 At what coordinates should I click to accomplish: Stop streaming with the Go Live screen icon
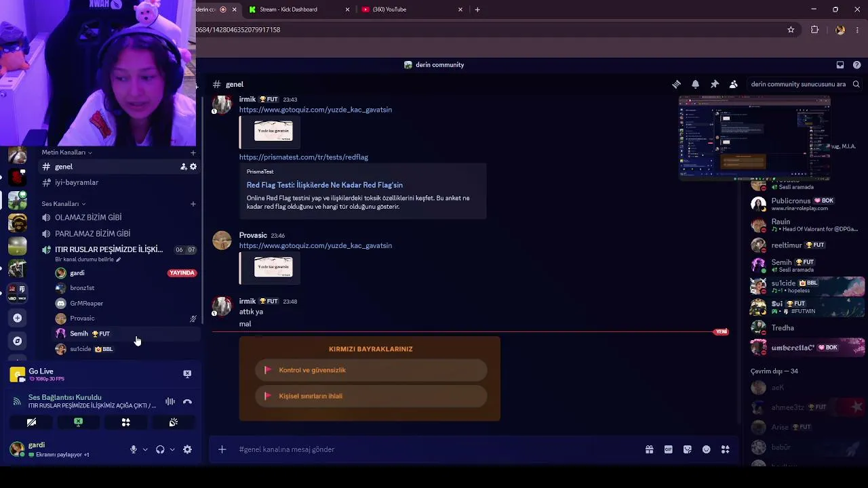(187, 373)
